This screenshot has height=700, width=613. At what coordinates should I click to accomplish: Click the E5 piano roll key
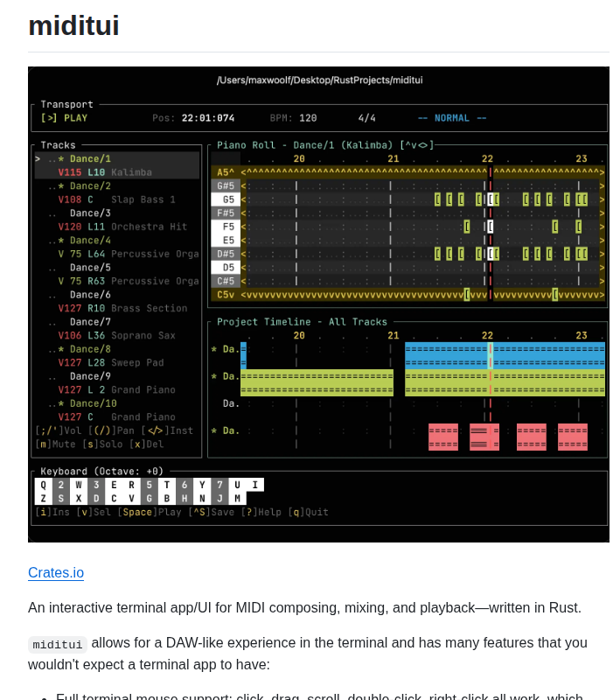pyautogui.click(x=226, y=241)
